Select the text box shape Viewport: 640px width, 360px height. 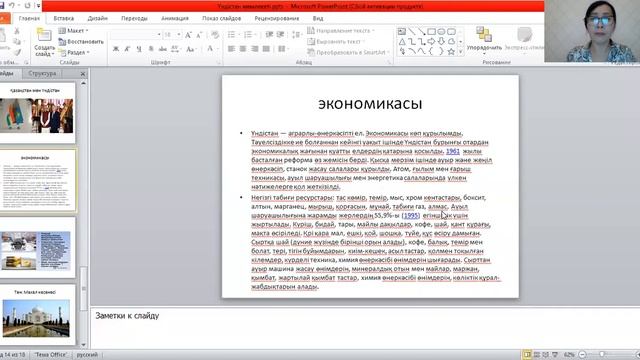(402, 31)
